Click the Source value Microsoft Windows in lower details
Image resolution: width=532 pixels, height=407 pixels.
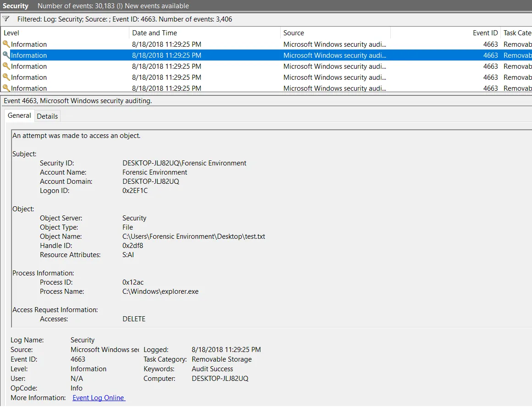click(x=105, y=350)
